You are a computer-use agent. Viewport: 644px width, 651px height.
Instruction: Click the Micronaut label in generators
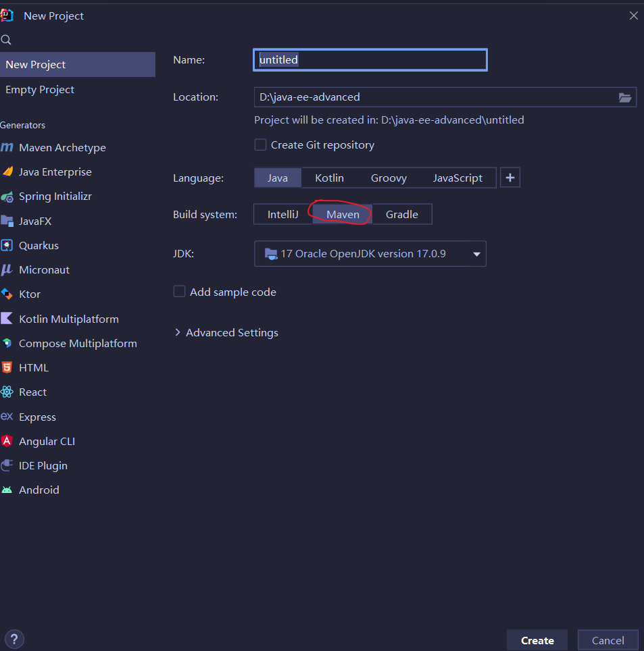click(44, 270)
